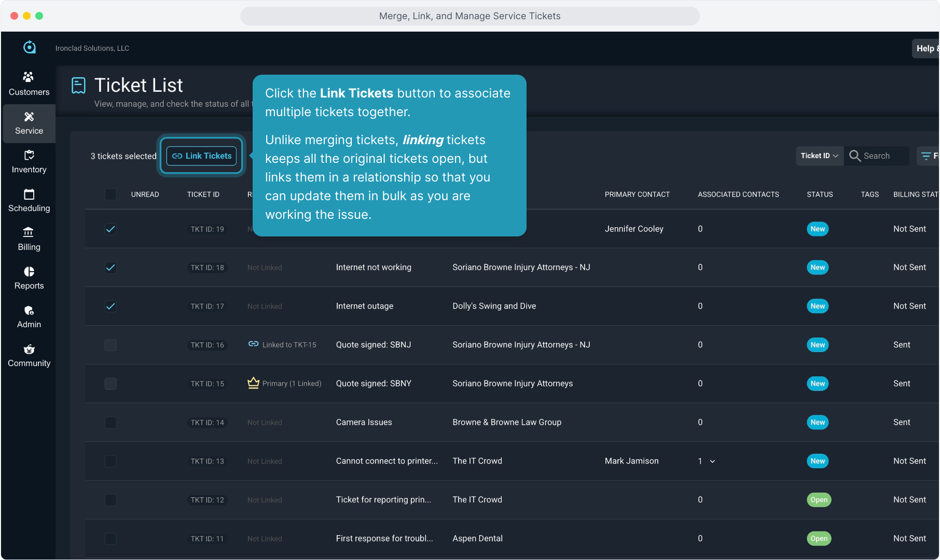
Task: Go to Scheduling calendar icon
Action: coord(29,194)
